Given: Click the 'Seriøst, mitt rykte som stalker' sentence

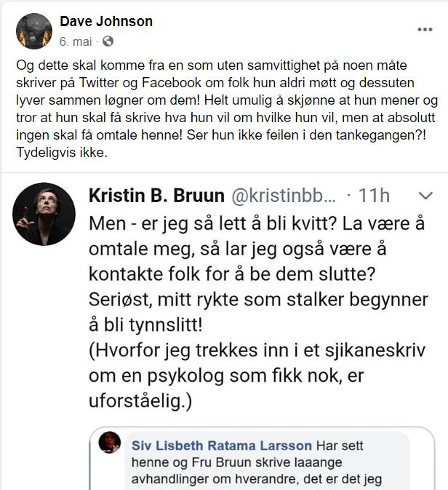Looking at the screenshot, I should click(258, 312).
